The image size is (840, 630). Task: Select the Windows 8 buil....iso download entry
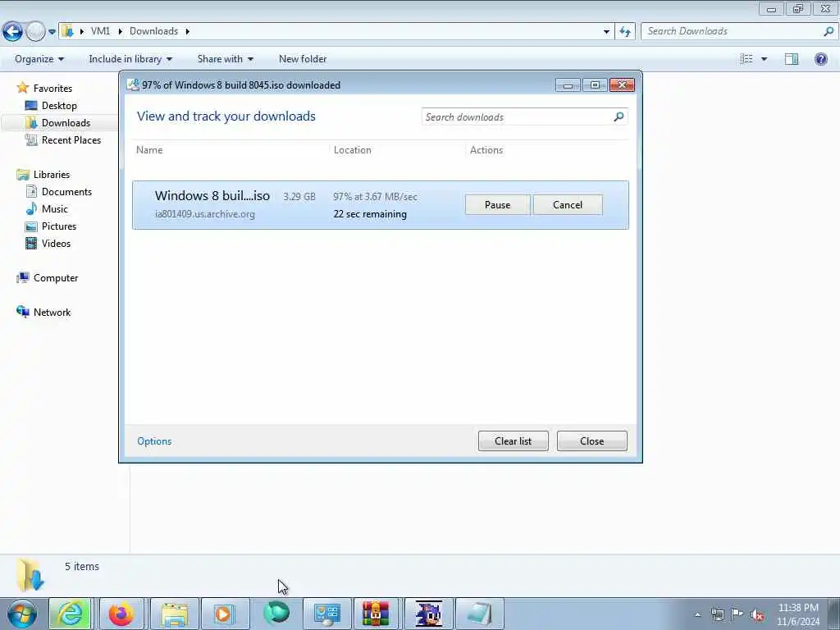381,204
